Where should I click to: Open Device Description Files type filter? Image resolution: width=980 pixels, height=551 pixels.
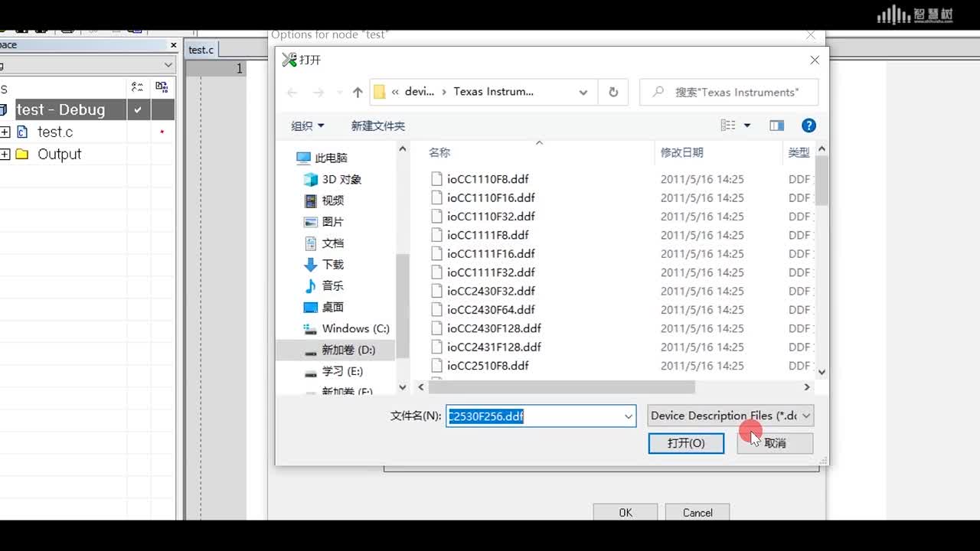coord(730,416)
